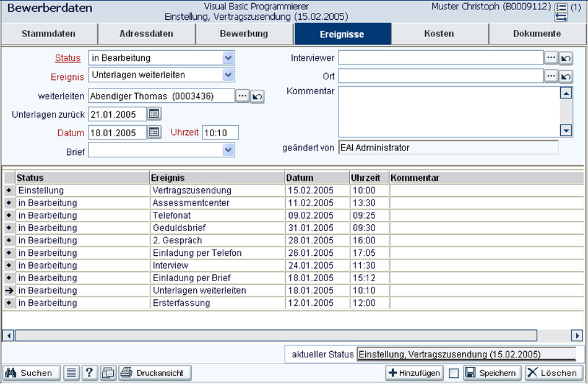588x384 pixels.
Task: Click the Löschen button
Action: 553,373
